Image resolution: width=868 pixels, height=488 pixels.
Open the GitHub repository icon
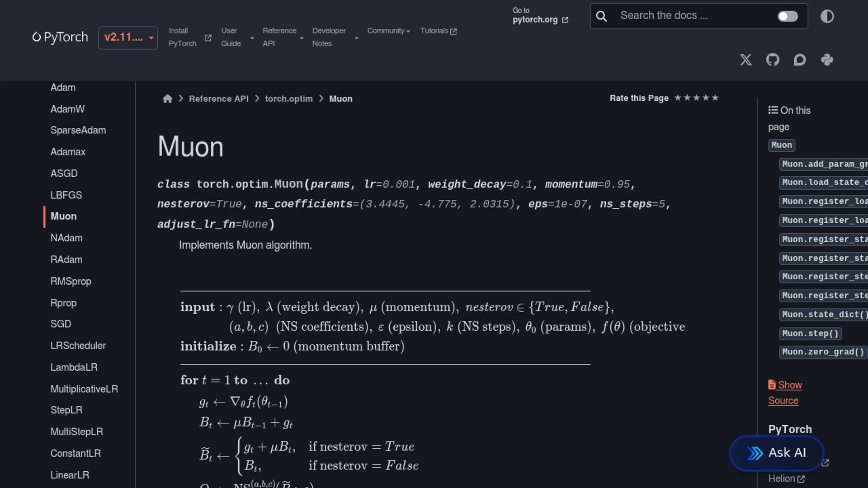773,60
